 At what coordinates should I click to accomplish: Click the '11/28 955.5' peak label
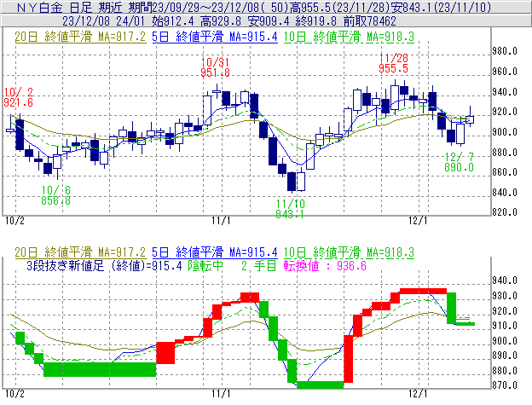(394, 63)
